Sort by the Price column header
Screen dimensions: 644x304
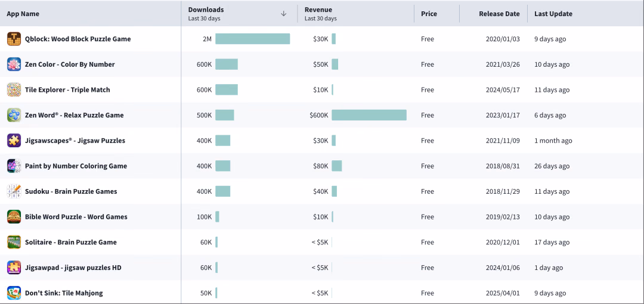pyautogui.click(x=429, y=14)
